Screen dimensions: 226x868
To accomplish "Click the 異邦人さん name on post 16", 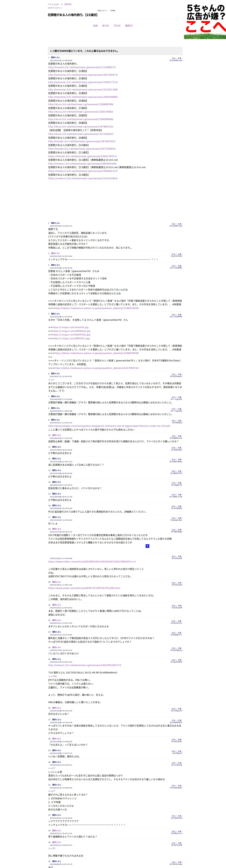I will (x=57, y=505).
